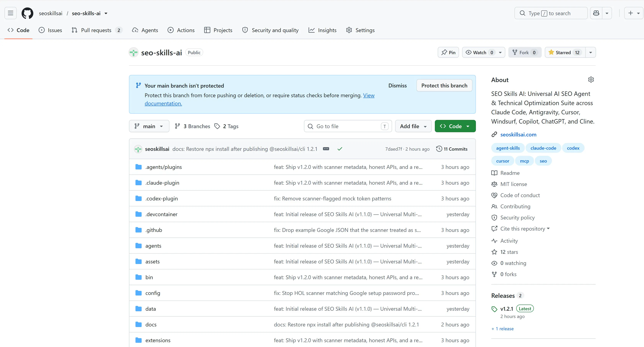Open the green Code dropdown
The height and width of the screenshot is (347, 644).
tap(455, 126)
